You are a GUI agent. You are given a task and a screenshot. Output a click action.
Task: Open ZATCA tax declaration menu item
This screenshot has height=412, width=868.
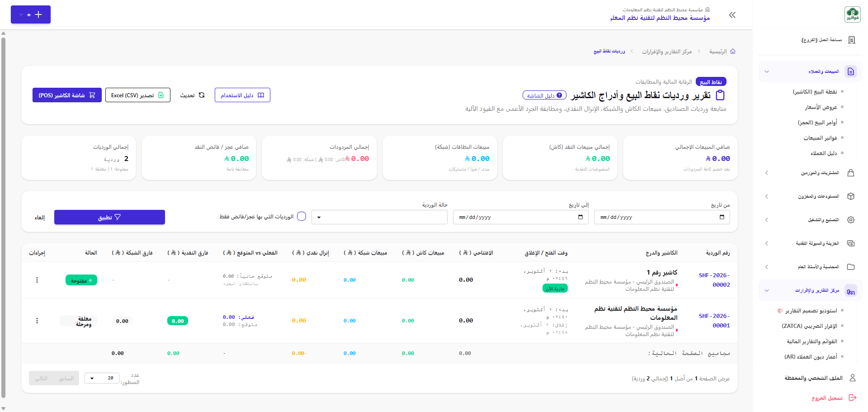(809, 326)
